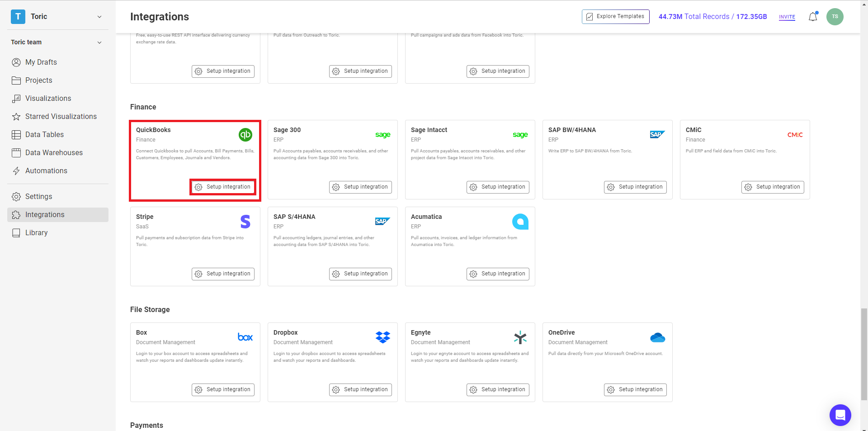Click the Data Warehouses icon
Image resolution: width=868 pixels, height=431 pixels.
16,153
